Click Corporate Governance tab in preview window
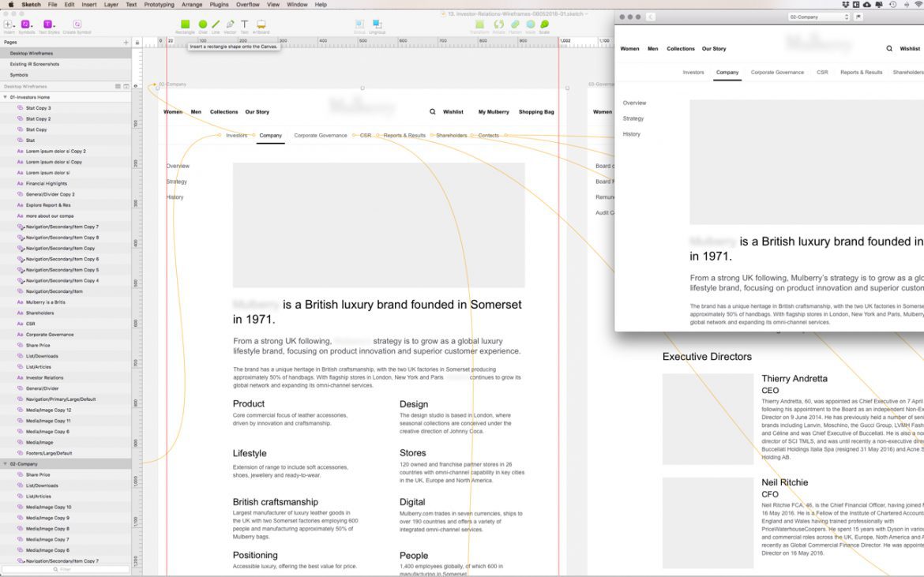This screenshot has height=577, width=924. point(777,73)
